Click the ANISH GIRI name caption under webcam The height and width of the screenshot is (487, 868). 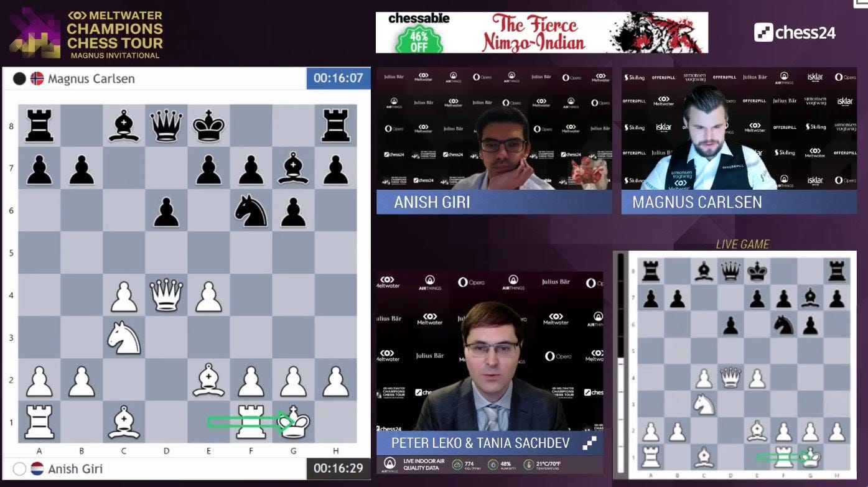coord(432,202)
